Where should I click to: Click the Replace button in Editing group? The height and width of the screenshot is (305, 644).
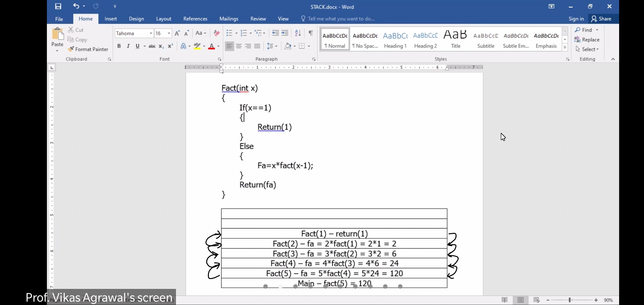(x=587, y=40)
